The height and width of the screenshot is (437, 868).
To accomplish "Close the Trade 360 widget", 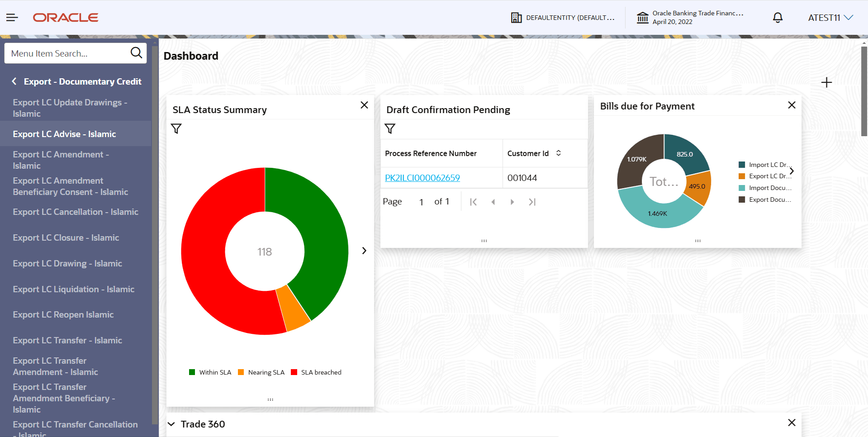I will 792,423.
